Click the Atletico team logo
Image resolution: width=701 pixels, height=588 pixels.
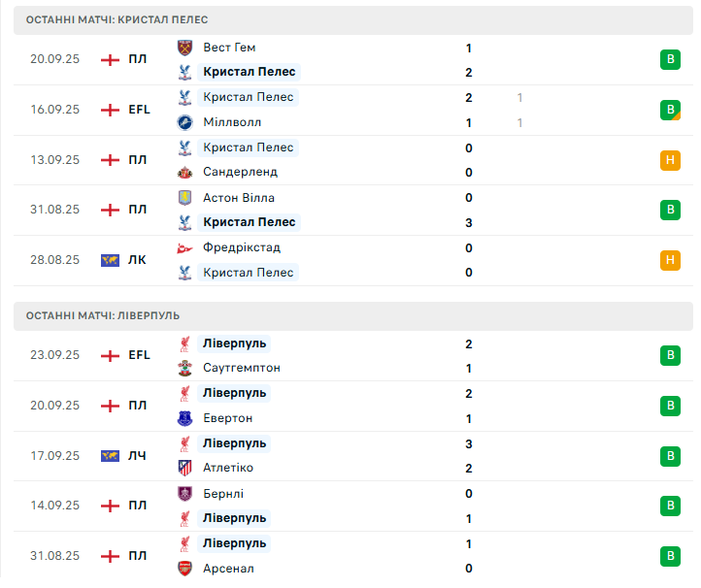tap(184, 468)
